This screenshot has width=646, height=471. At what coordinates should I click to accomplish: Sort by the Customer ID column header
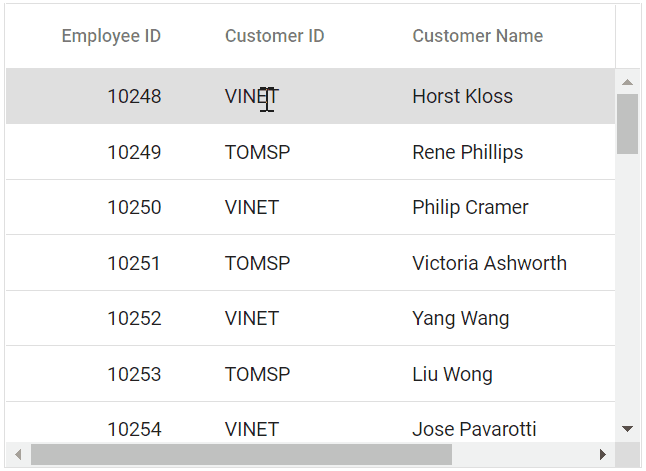tap(274, 36)
